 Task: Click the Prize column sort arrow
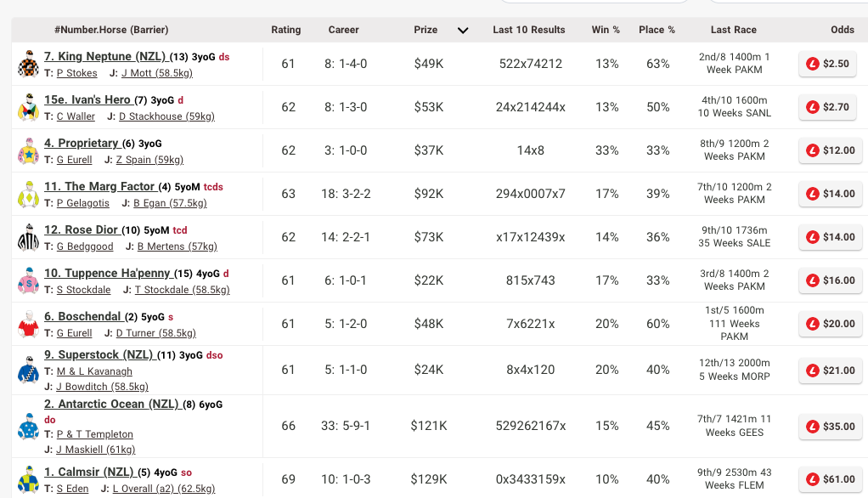pos(463,31)
